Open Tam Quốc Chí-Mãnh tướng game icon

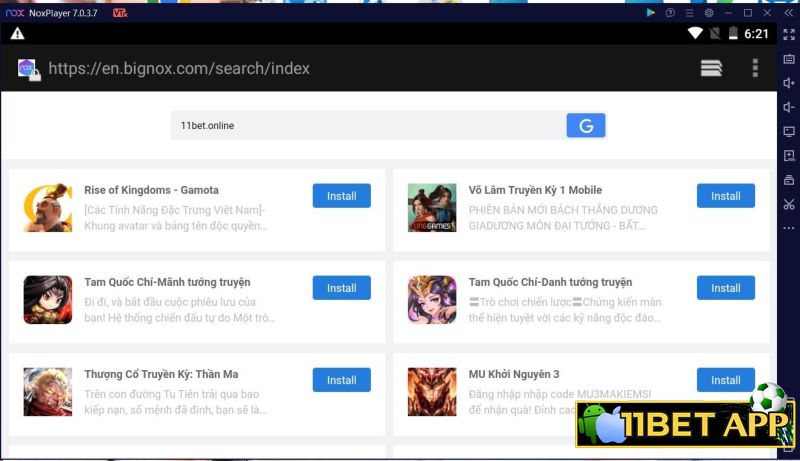[x=48, y=300]
